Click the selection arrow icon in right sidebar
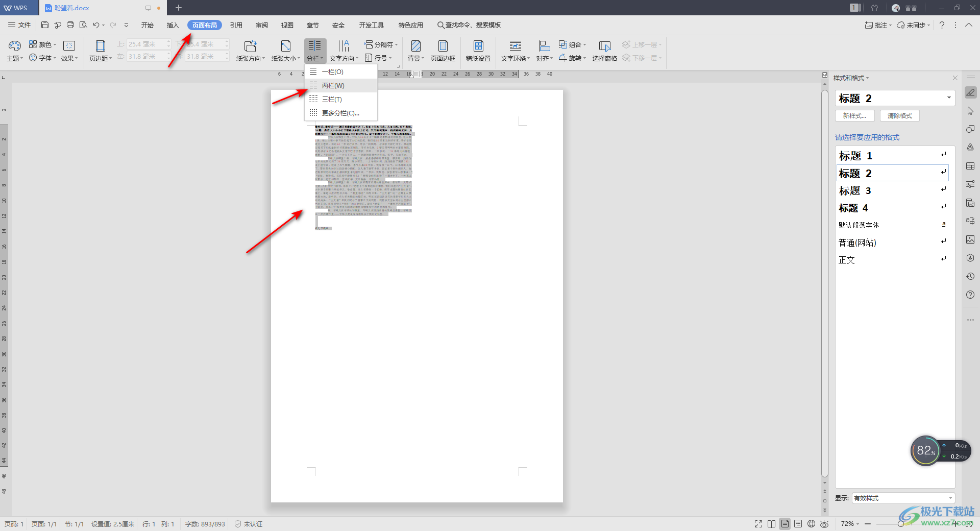 point(970,111)
